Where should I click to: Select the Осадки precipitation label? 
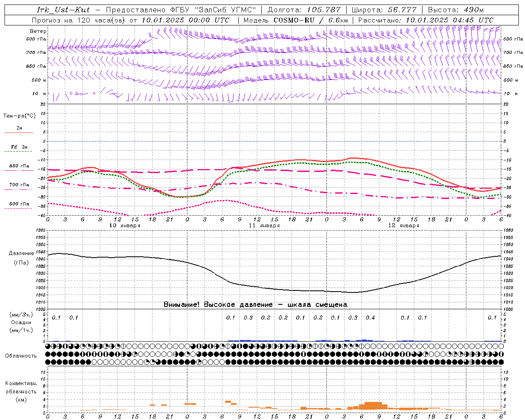[21, 322]
